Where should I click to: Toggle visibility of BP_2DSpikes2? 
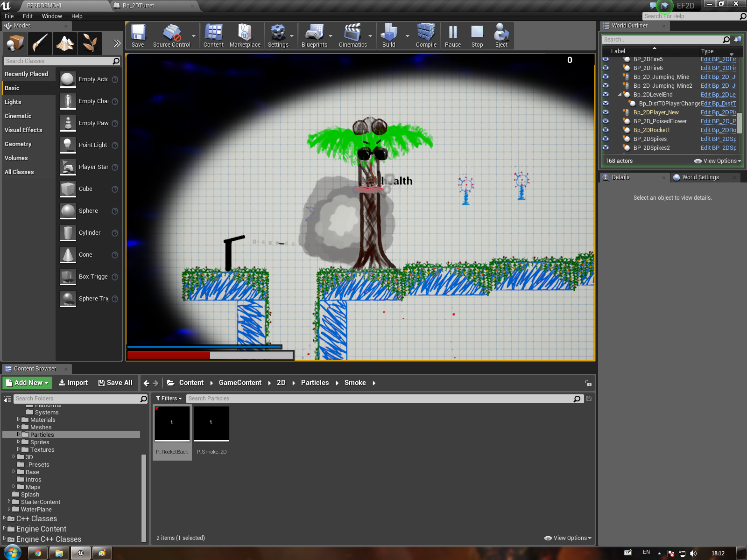[x=606, y=148]
